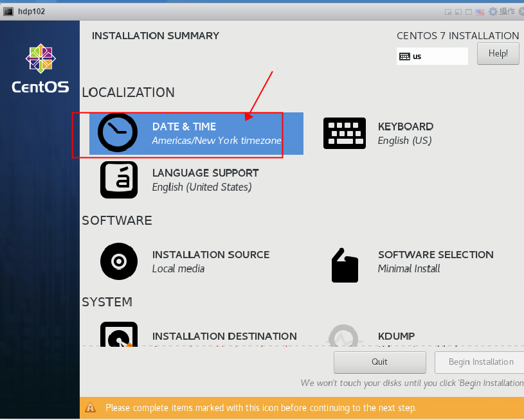The width and height of the screenshot is (524, 420).
Task: Select the INSTALLATION DESTINATION label
Action: pos(224,336)
